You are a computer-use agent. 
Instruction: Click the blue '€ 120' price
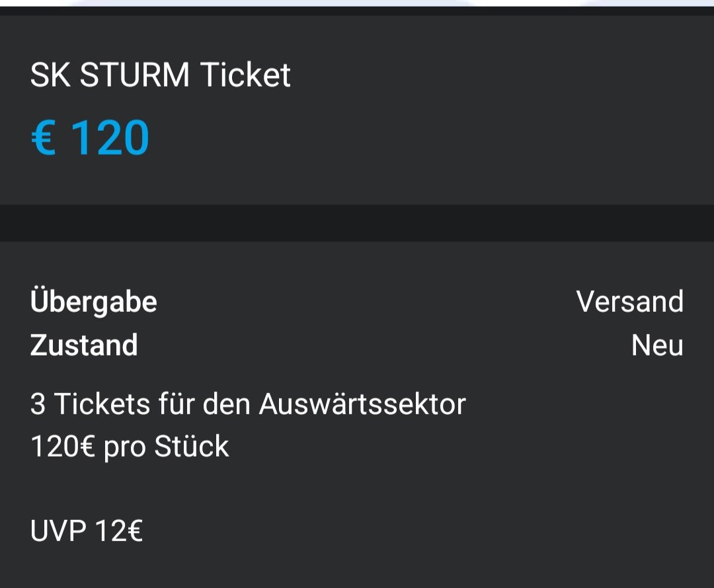click(x=90, y=137)
